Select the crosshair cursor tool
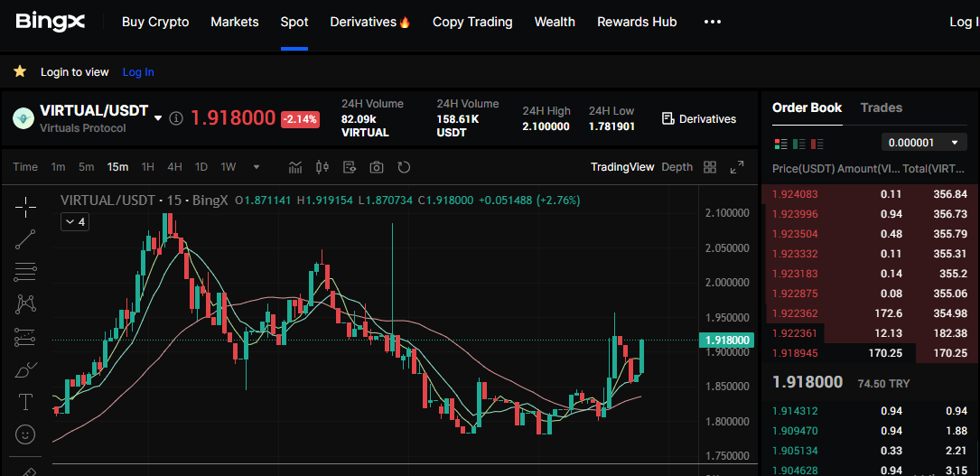 tap(25, 207)
